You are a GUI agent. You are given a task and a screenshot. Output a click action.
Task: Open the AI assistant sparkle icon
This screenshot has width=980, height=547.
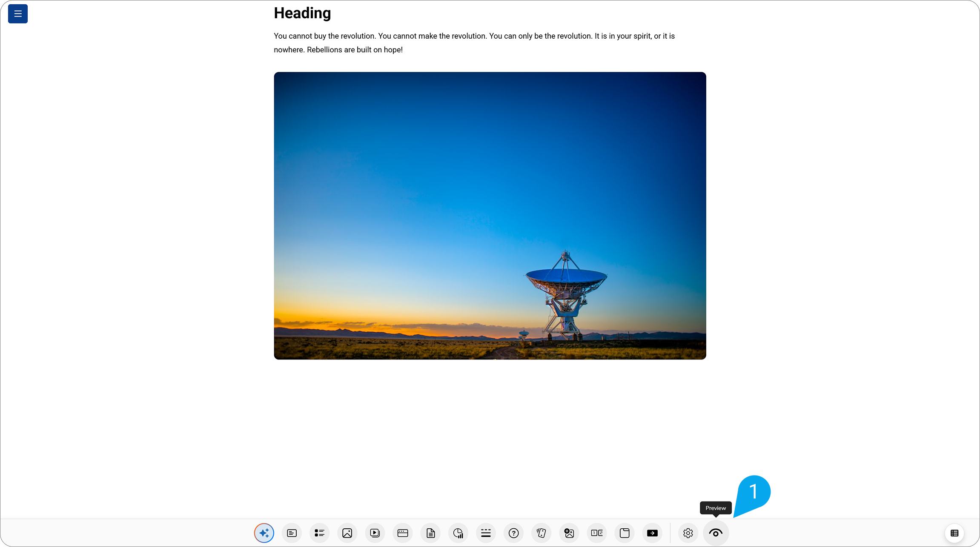[264, 533]
